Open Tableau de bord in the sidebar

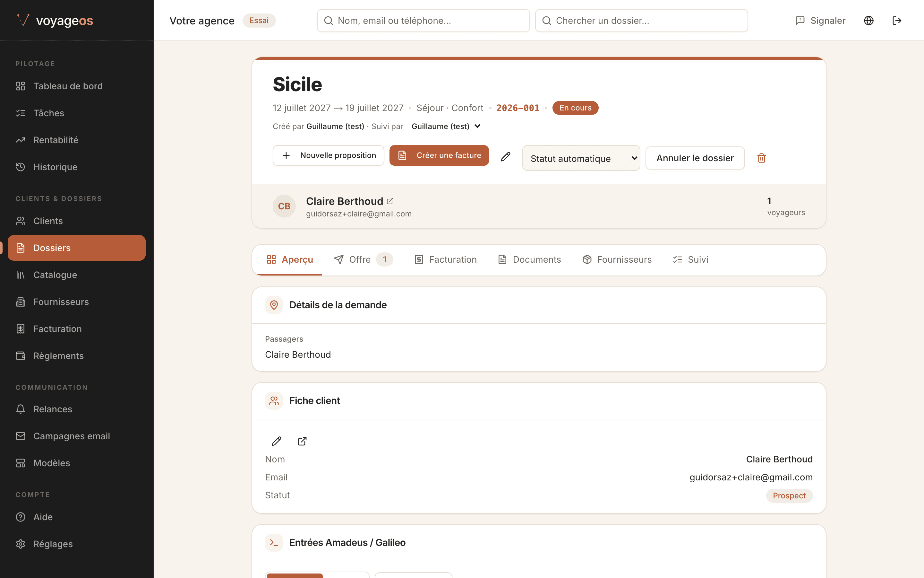[x=77, y=86]
